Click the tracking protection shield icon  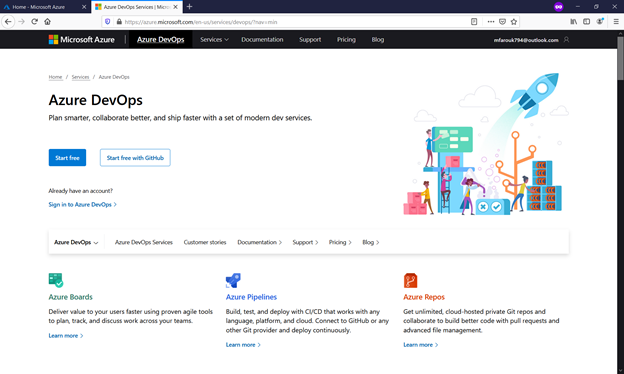point(107,22)
